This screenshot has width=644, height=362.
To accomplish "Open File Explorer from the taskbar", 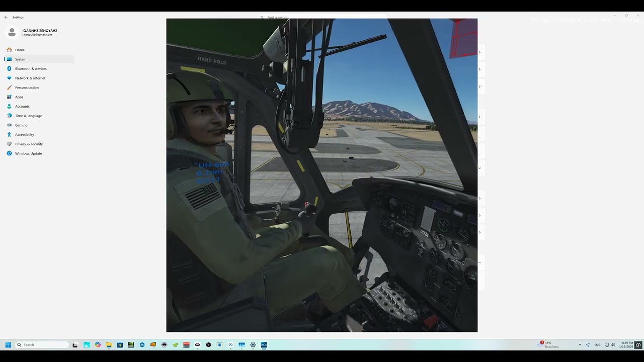I will click(109, 345).
